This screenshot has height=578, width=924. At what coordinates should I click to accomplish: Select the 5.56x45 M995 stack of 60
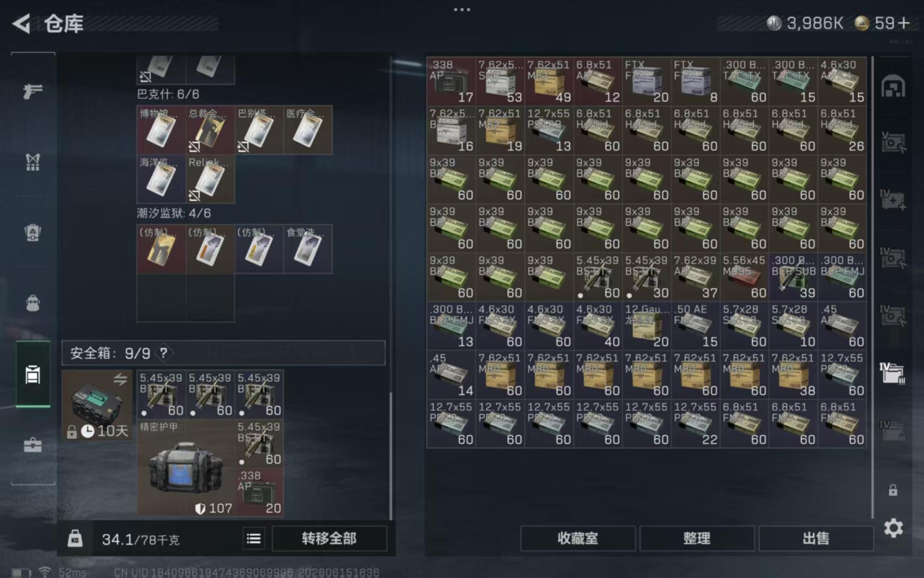744,277
